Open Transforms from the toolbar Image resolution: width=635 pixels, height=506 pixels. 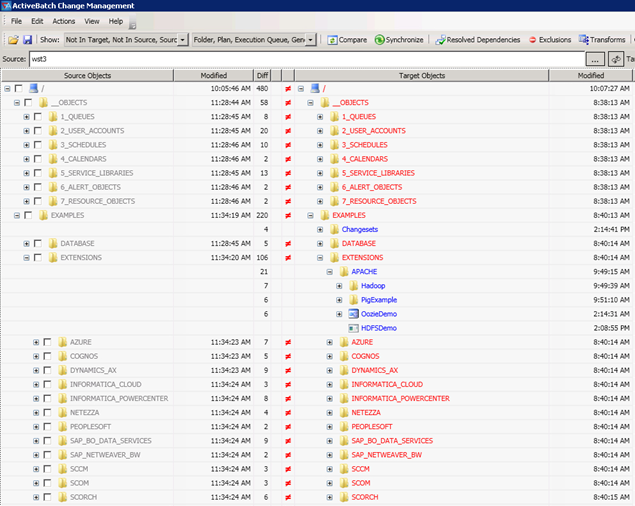pyautogui.click(x=602, y=40)
